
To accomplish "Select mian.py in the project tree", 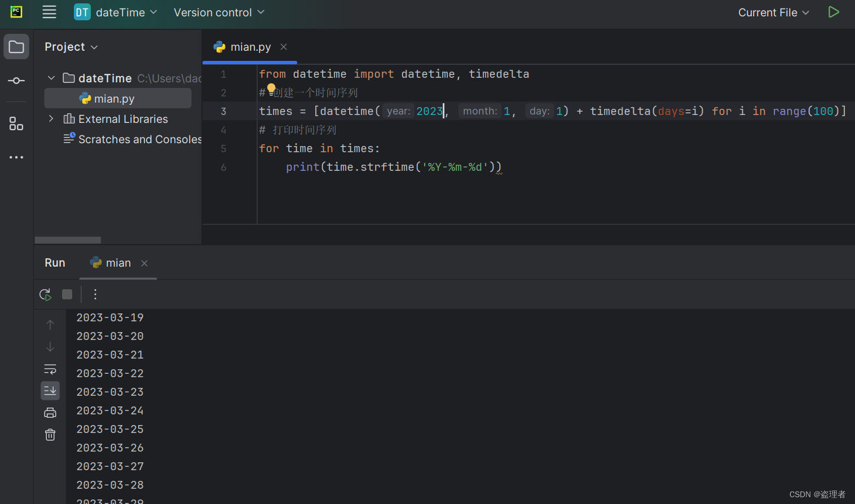I will [118, 98].
